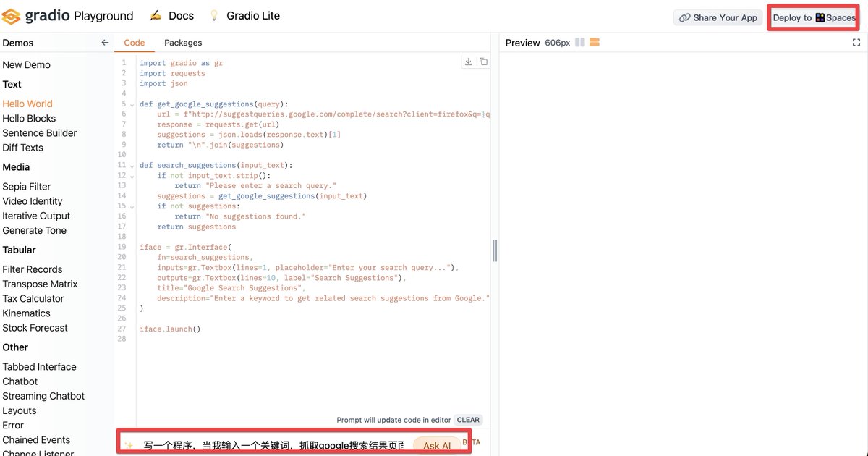868x456 pixels.
Task: Click the Ask AI button
Action: [437, 446]
